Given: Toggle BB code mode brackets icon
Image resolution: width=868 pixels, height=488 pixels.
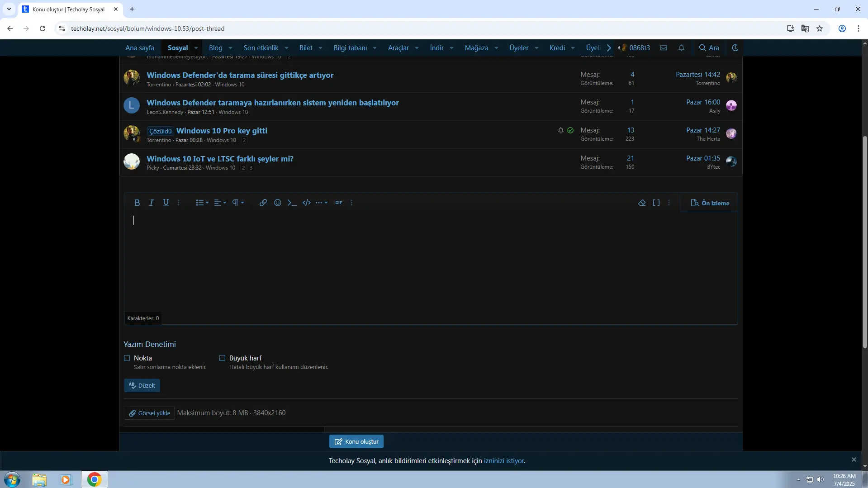Looking at the screenshot, I should coord(656,203).
